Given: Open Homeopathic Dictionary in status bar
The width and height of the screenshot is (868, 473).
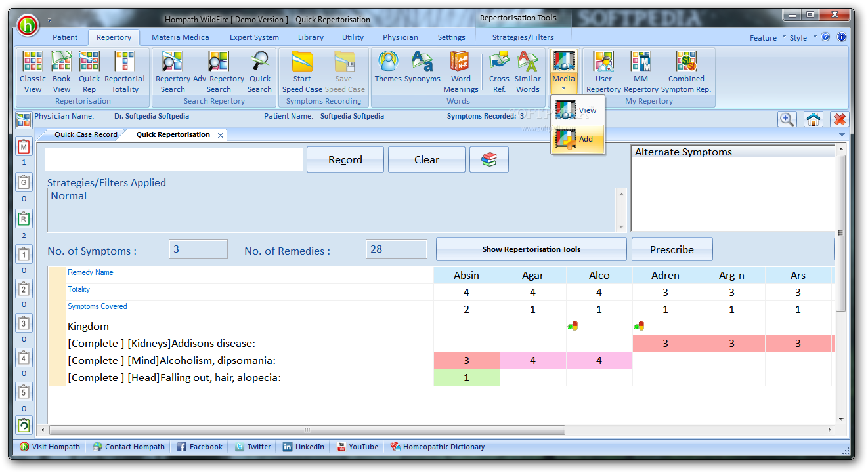Looking at the screenshot, I should tap(437, 447).
